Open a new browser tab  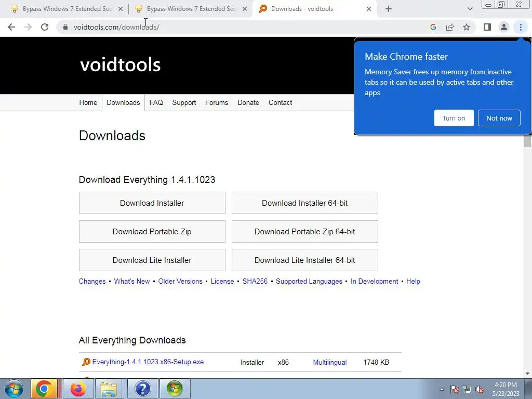[389, 9]
